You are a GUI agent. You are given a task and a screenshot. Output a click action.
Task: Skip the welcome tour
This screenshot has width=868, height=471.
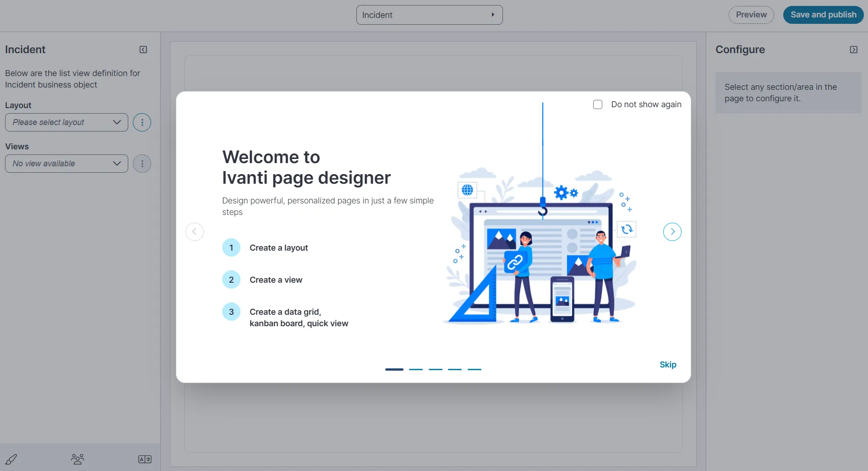[668, 365]
